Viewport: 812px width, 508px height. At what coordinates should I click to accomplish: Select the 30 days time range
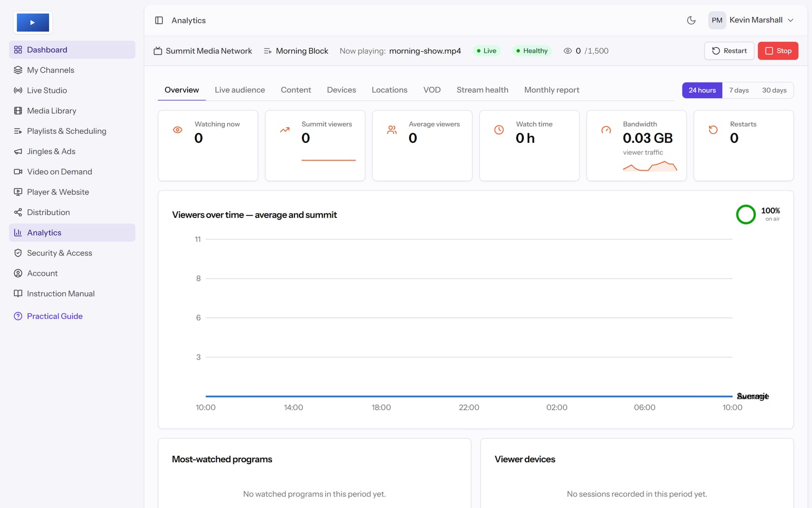(774, 90)
